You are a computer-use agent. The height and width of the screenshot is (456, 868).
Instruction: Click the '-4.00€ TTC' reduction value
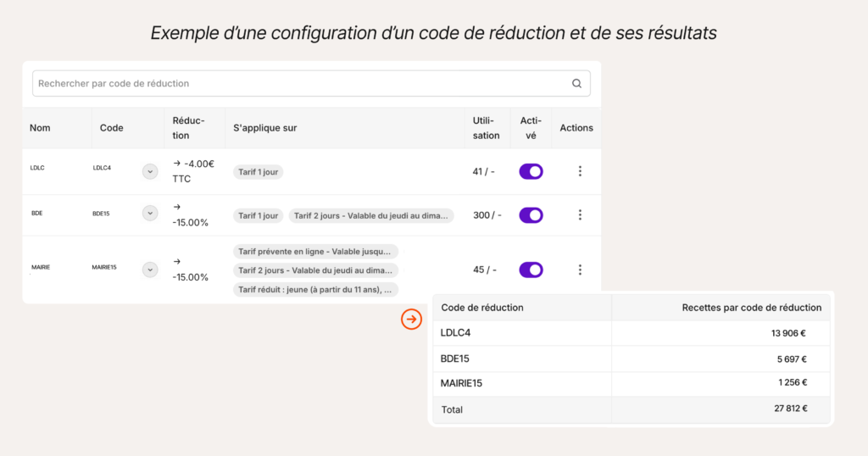click(193, 171)
